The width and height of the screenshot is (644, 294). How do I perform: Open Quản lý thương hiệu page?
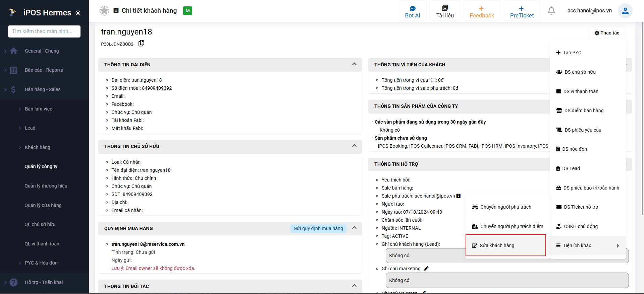46,186
